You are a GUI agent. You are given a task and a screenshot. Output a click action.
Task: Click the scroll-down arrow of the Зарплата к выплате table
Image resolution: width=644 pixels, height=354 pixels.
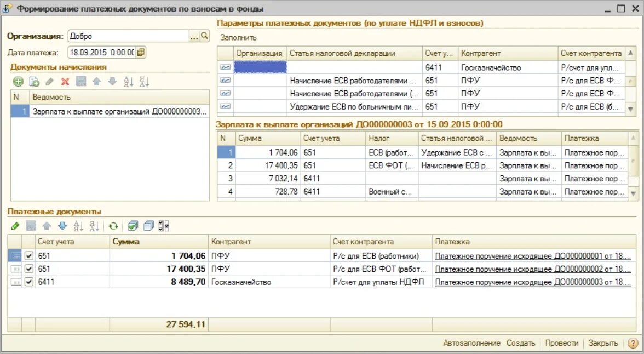[633, 193]
